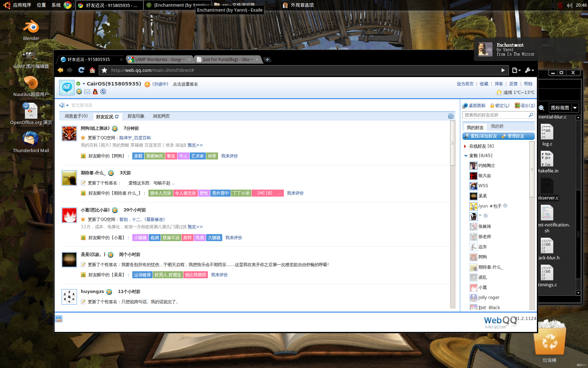Click the 运动健将 tag for 呆呆
Viewport: 588px width, 368px height.
(142, 275)
